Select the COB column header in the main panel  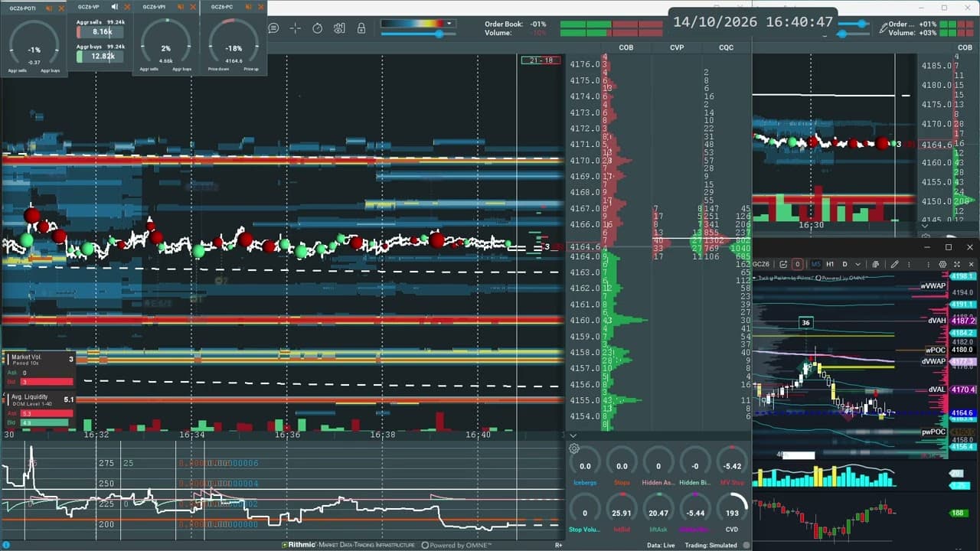coord(626,47)
